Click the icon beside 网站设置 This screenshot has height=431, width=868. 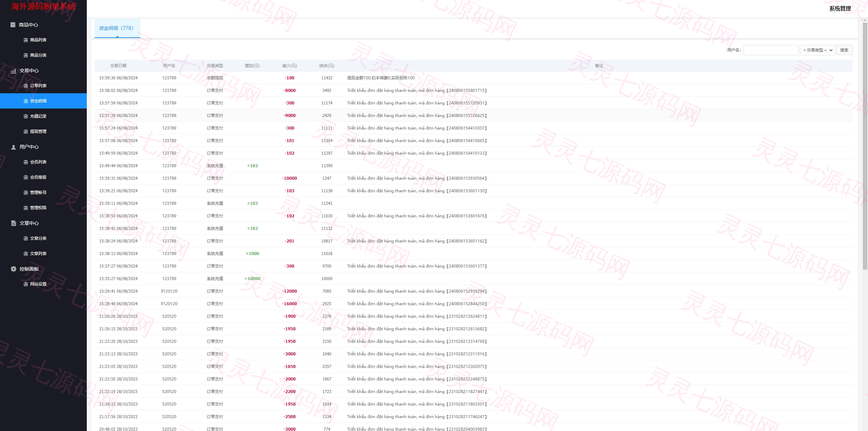(26, 284)
